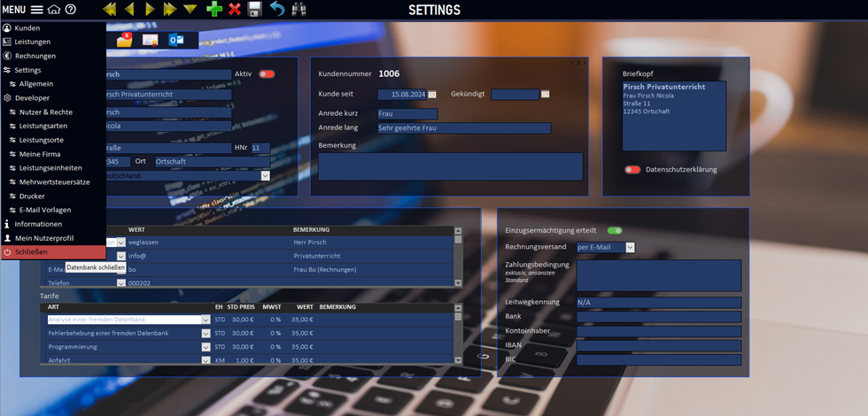Click the red X delete record icon
This screenshot has width=868, height=416.
(235, 9)
